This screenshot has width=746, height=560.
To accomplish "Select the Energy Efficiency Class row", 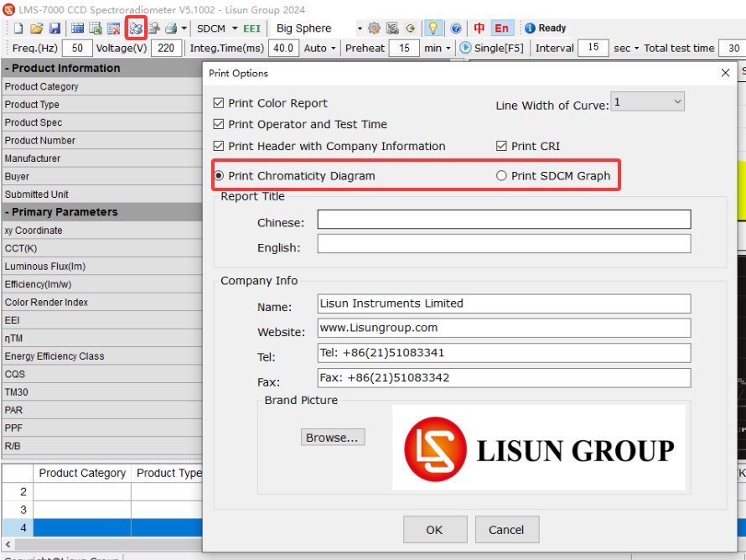I will [x=102, y=356].
